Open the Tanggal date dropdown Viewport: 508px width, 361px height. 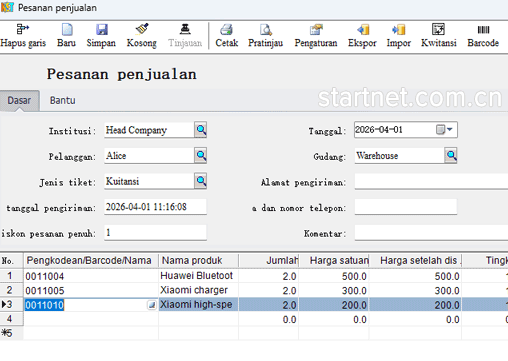(x=450, y=129)
